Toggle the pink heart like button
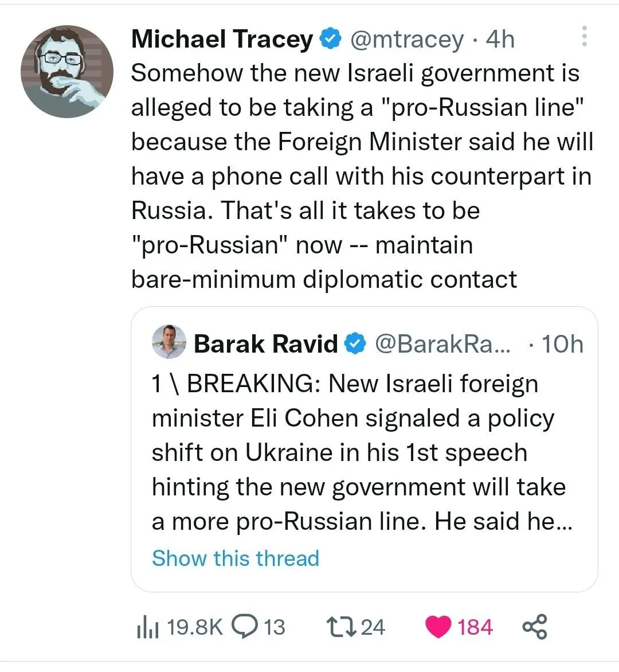Image resolution: width=619 pixels, height=672 pixels. point(438,627)
